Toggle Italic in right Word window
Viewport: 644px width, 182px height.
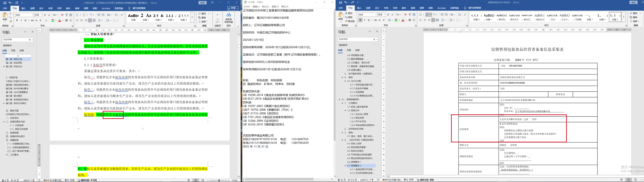point(364,20)
